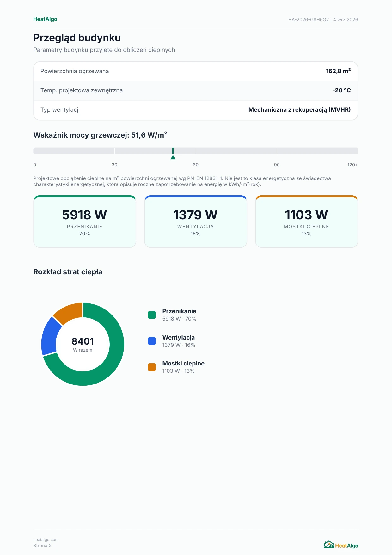392x555 pixels.
Task: Click the green Przenikanie legend swatch
Action: (x=152, y=315)
